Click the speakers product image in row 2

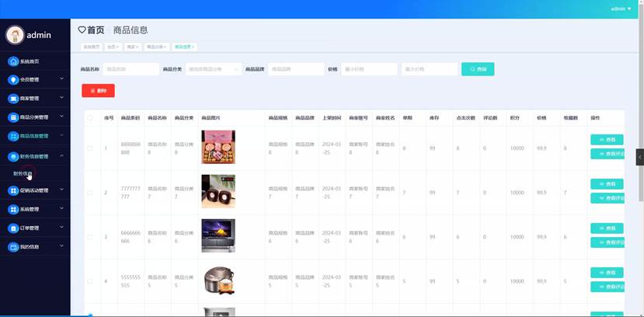click(x=218, y=191)
